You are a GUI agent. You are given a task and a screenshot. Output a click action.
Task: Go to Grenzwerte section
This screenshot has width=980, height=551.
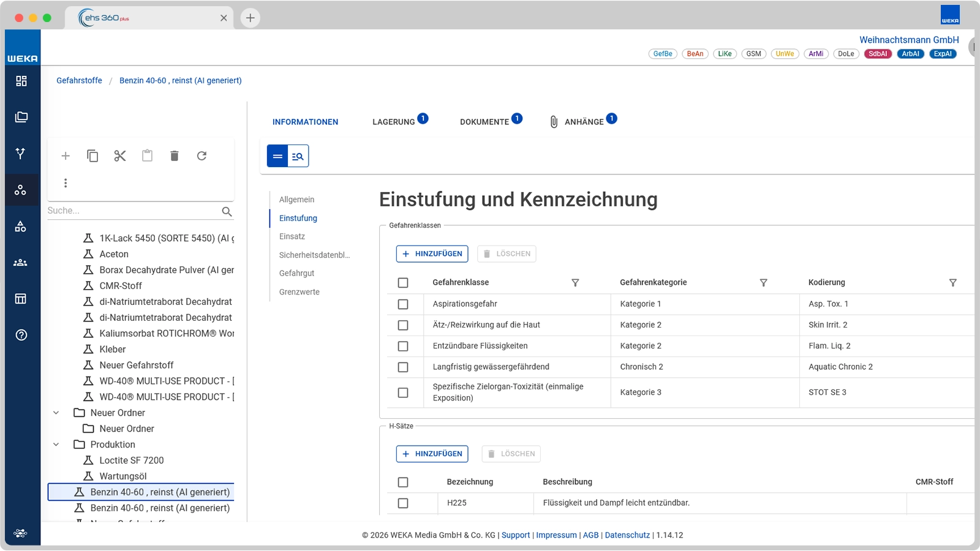click(300, 292)
